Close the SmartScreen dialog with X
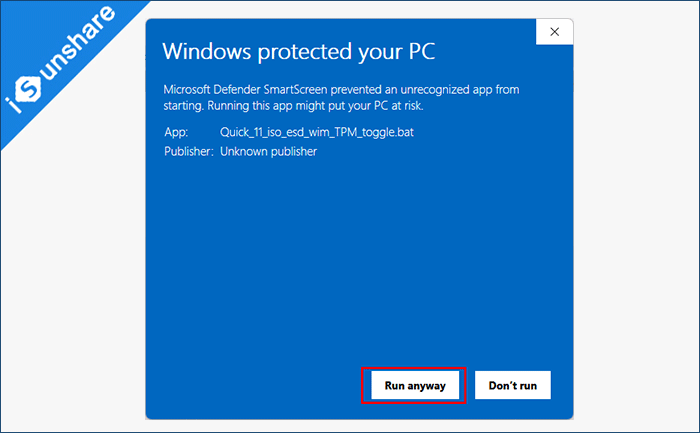Viewport: 700px width, 433px height. point(554,32)
